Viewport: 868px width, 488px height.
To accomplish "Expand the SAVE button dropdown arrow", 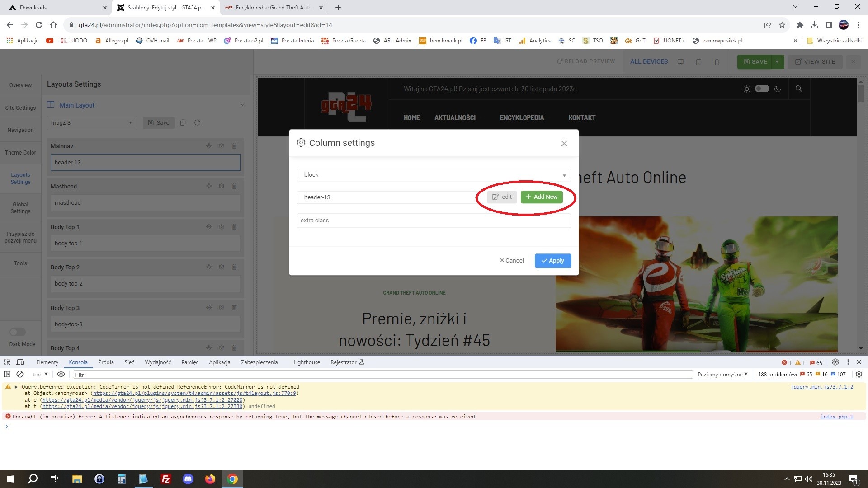I will [777, 62].
